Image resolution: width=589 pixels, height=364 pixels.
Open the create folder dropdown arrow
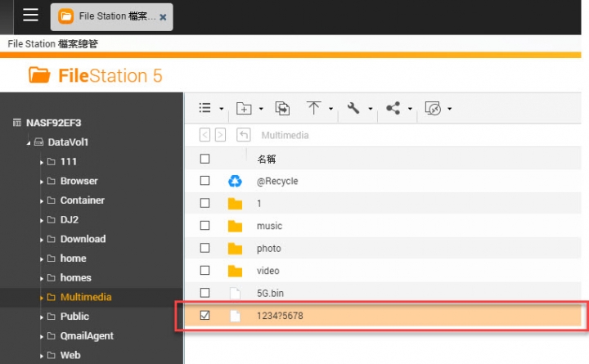[x=261, y=109]
